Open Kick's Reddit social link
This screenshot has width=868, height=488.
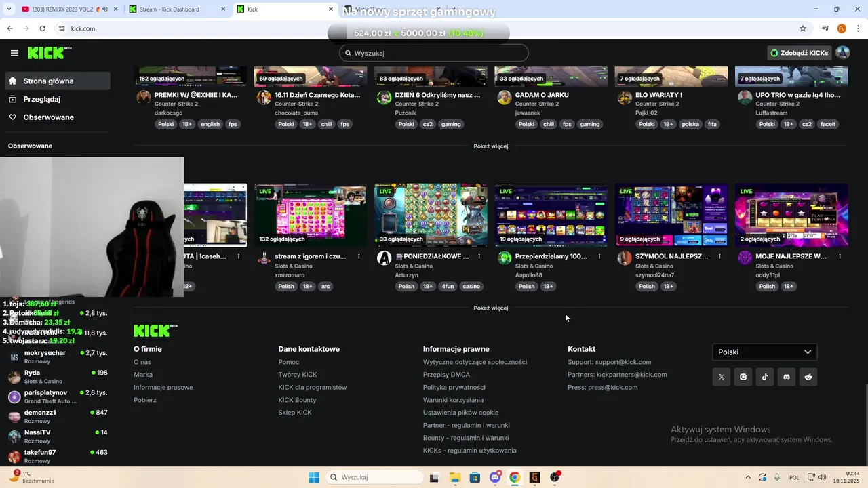pos(808,377)
